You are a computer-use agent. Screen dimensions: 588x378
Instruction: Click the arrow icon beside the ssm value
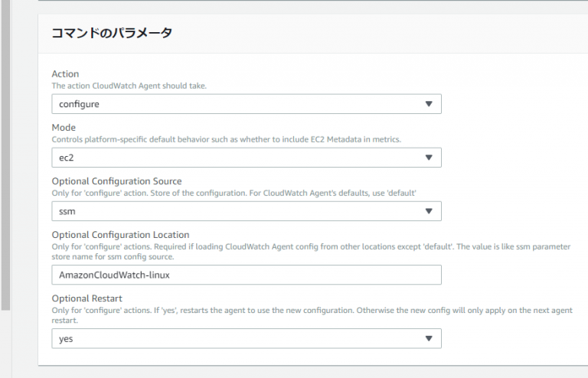(429, 211)
